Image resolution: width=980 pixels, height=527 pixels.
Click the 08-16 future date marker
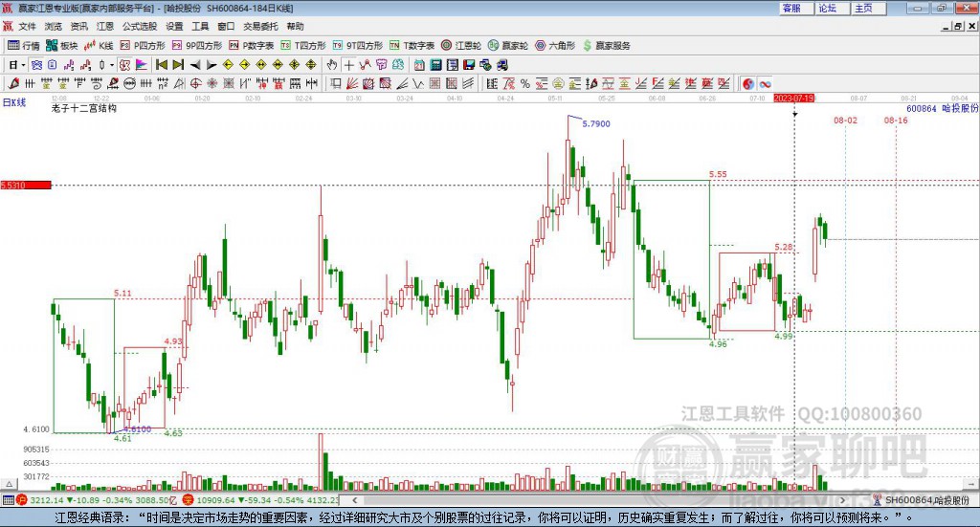click(x=896, y=120)
